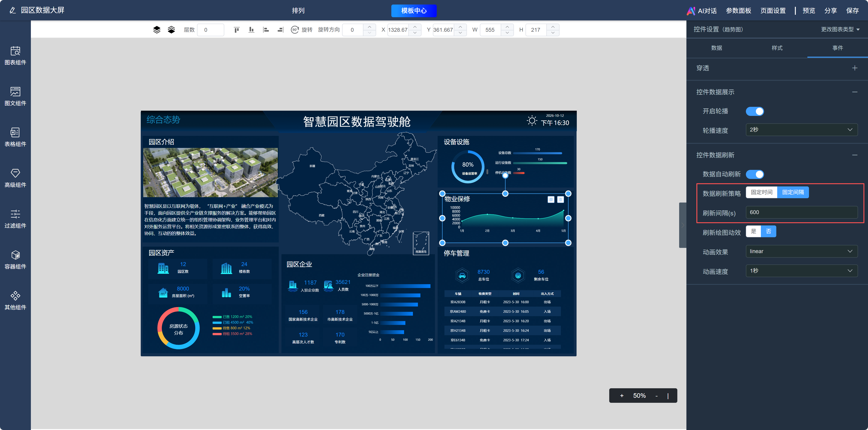Click the 刷新间隔(s) input field
This screenshot has height=430, width=868.
pyautogui.click(x=802, y=212)
